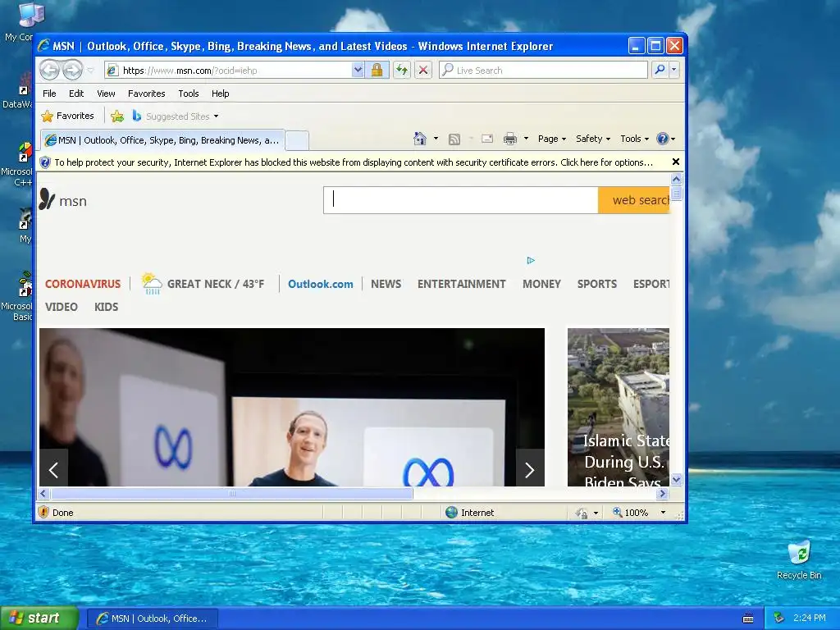Click the Live Search input box
Viewport: 840px width, 630px height.
coord(543,71)
